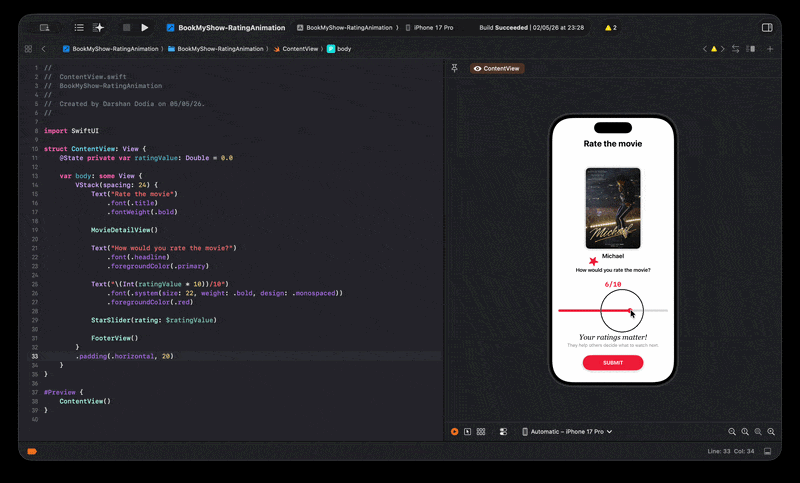Click 6/10 rating text in preview
Image resolution: width=800 pixels, height=483 pixels.
coord(613,284)
